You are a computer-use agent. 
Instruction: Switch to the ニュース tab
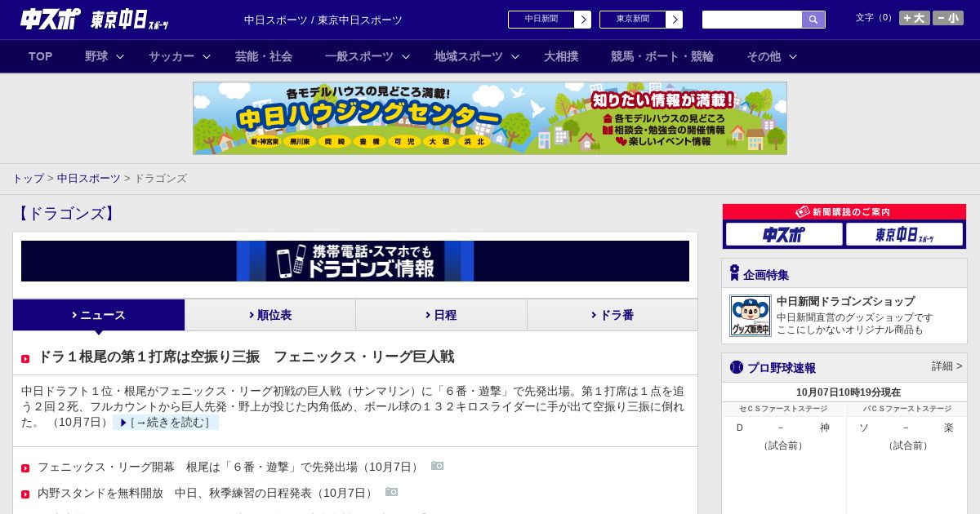point(99,315)
